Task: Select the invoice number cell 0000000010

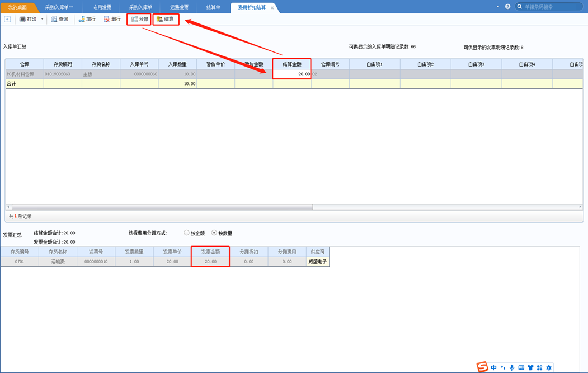Action: pyautogui.click(x=96, y=261)
